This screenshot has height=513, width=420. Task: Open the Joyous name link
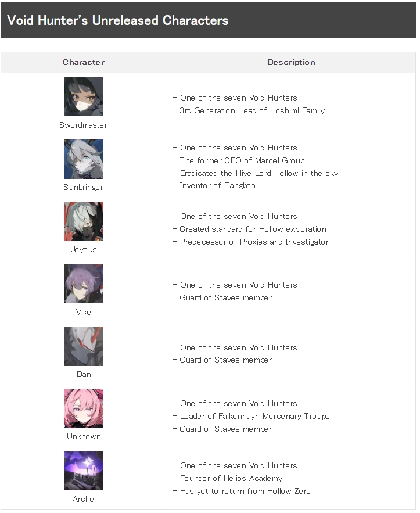84,249
